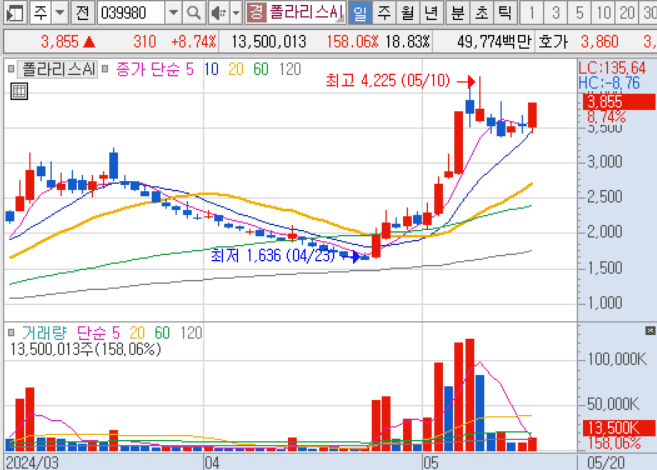Choose interval 10 button

pyautogui.click(x=603, y=13)
